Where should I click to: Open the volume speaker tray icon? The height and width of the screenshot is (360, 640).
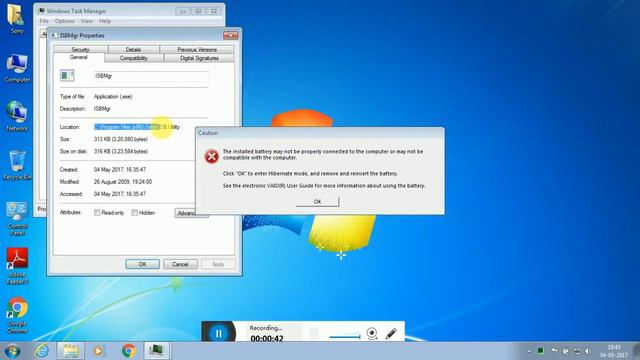[587, 351]
